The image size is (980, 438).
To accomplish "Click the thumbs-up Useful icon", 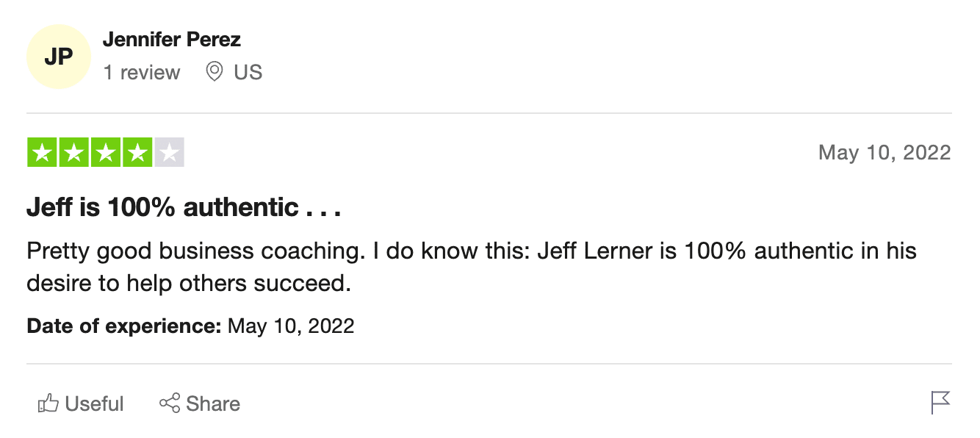I will coord(48,403).
